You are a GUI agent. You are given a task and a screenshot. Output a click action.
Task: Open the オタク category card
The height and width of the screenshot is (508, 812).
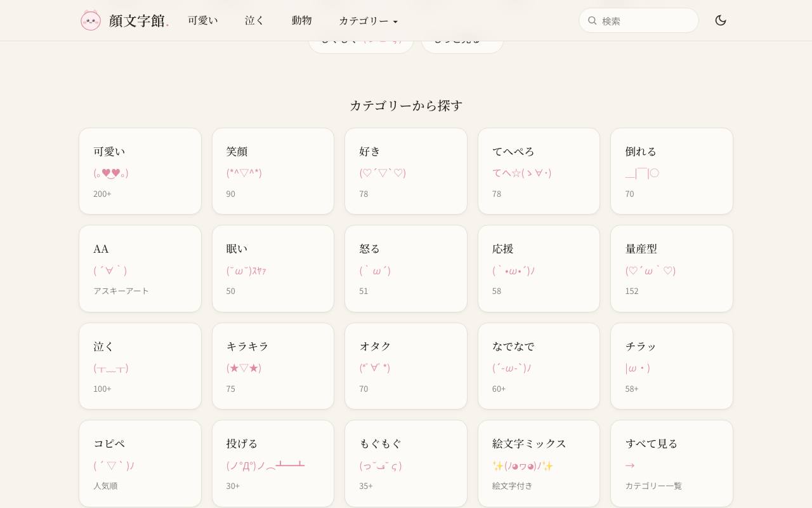click(x=406, y=366)
